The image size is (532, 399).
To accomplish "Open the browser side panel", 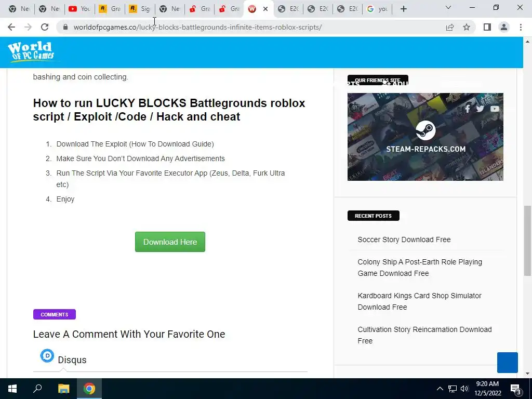I will 487,27.
